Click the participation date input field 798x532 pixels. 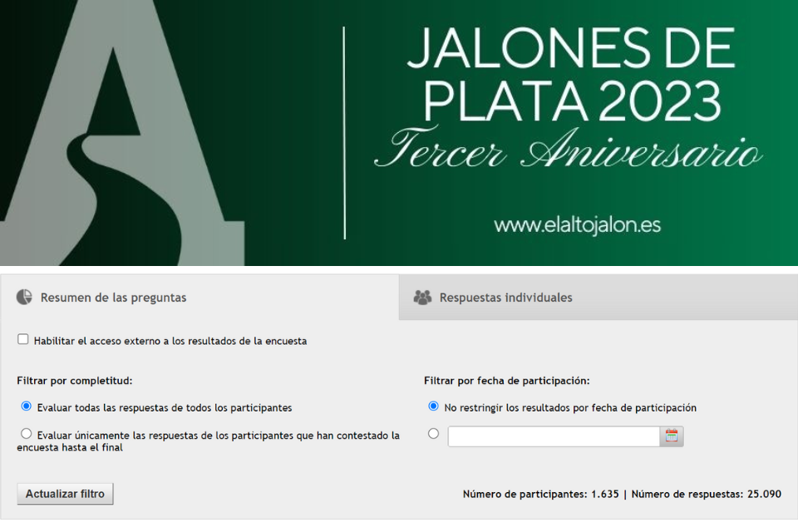[x=554, y=436]
